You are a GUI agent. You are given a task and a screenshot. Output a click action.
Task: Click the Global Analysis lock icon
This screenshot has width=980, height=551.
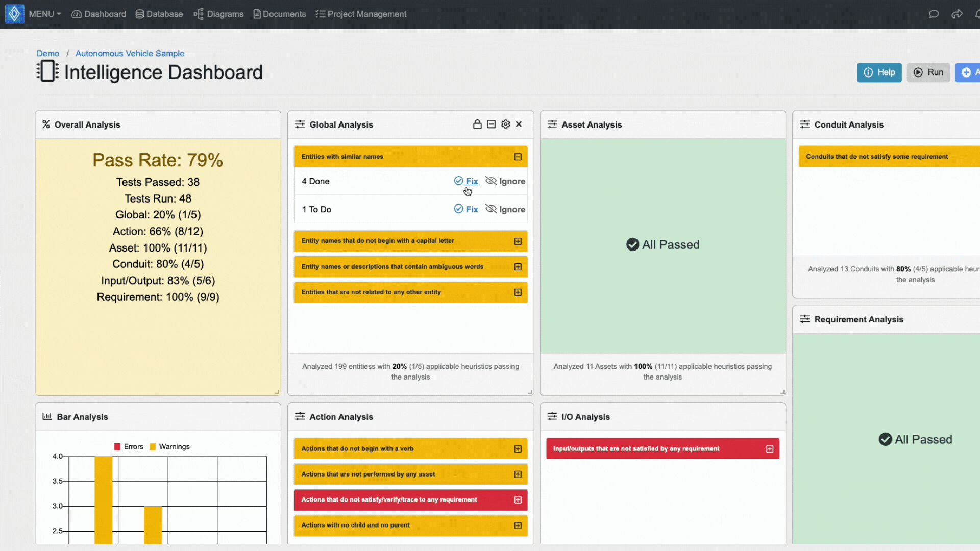(478, 124)
